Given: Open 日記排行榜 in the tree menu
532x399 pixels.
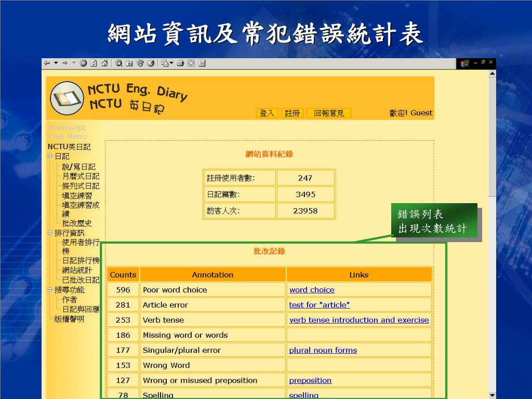Looking at the screenshot, I should tap(81, 260).
